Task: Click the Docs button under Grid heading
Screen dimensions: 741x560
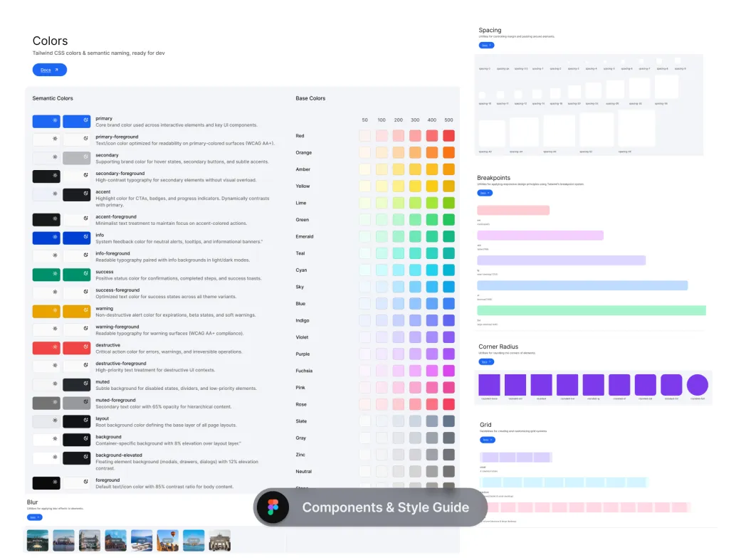Action: pos(486,440)
